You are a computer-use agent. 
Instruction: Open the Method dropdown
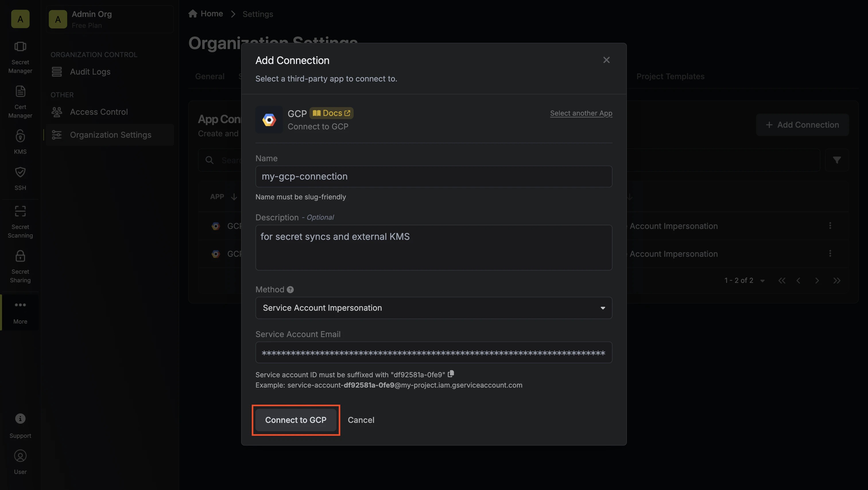[x=434, y=308]
